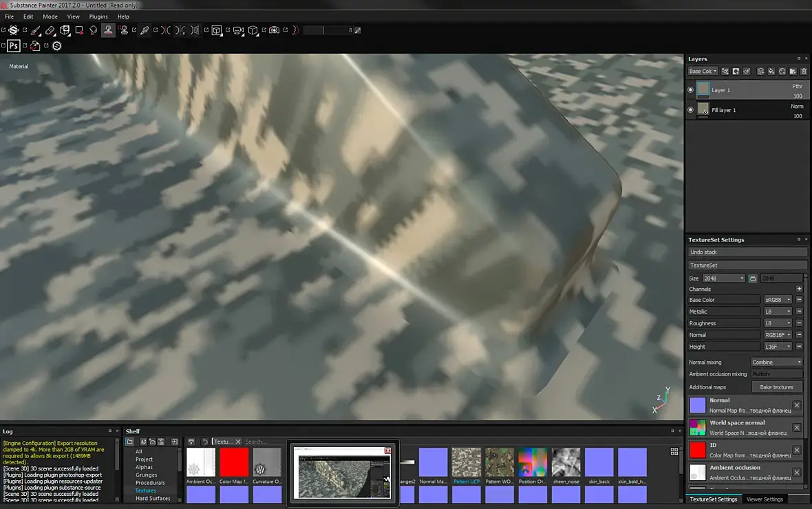Click the Bake textures button
Screen dimensions: 812x509
tap(777, 387)
